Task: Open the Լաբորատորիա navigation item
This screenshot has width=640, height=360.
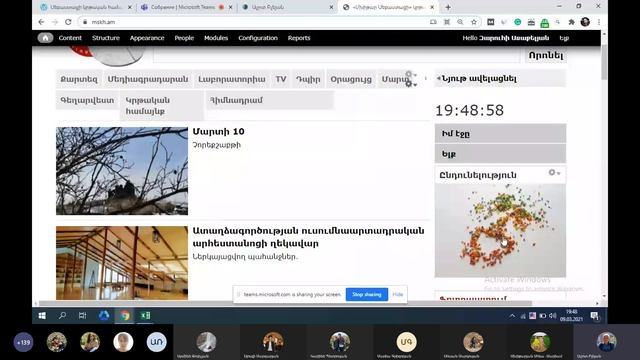Action: 231,79
